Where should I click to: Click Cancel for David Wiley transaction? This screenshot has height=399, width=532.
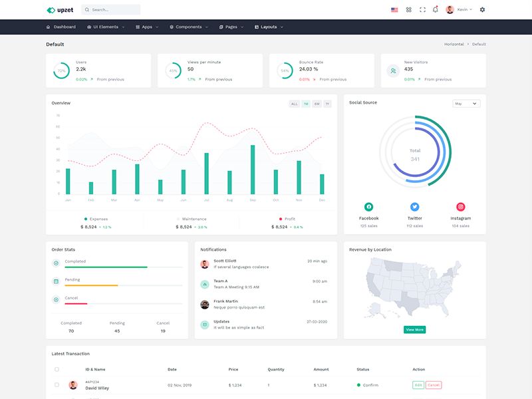tap(434, 385)
